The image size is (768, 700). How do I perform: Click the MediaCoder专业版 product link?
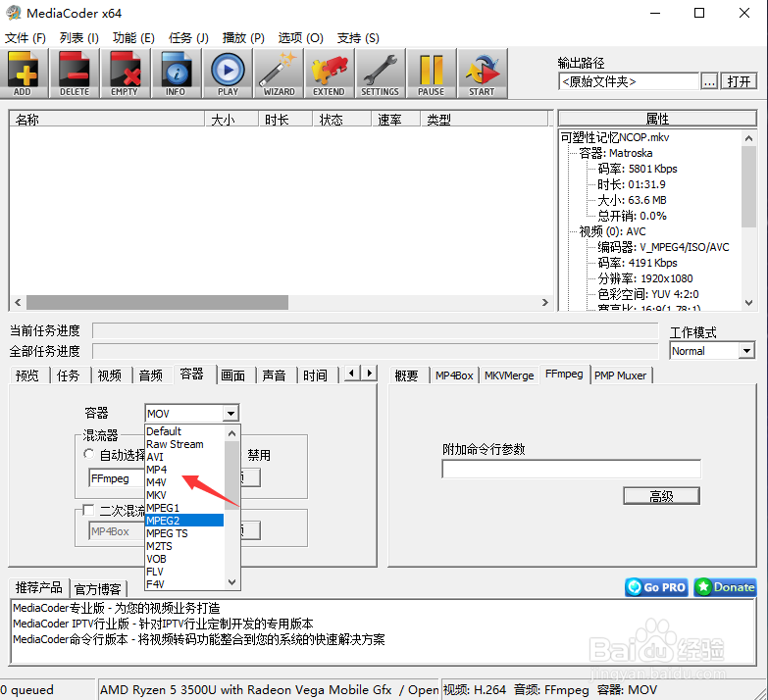point(117,608)
